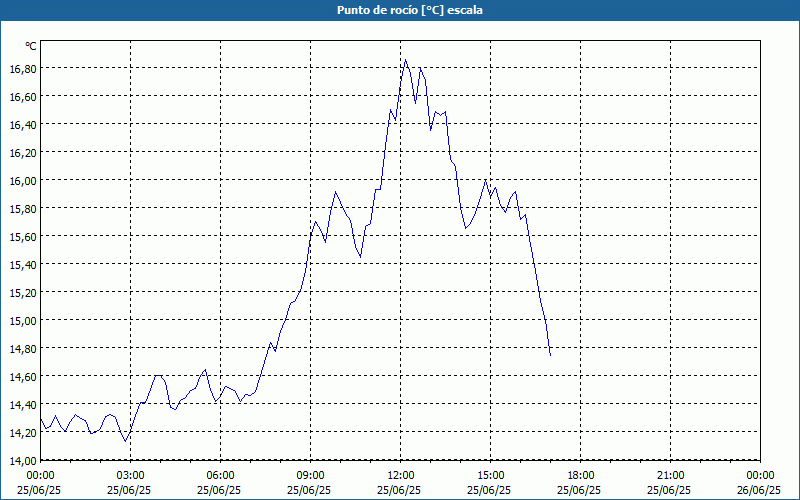Click the chart title 'Punto de rocío [°C] escala'
The width and height of the screenshot is (800, 500).
pos(410,10)
